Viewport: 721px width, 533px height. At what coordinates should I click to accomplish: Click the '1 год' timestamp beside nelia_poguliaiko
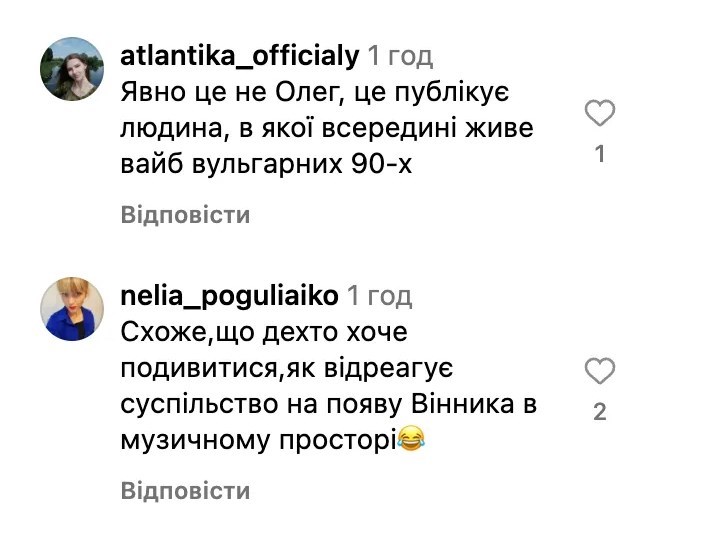point(379,296)
